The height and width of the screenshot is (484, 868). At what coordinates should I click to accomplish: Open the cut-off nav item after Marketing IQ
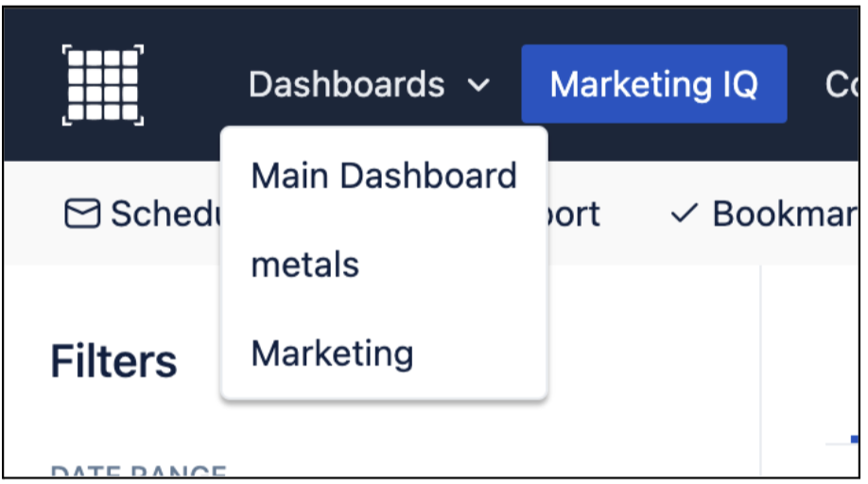tap(841, 85)
